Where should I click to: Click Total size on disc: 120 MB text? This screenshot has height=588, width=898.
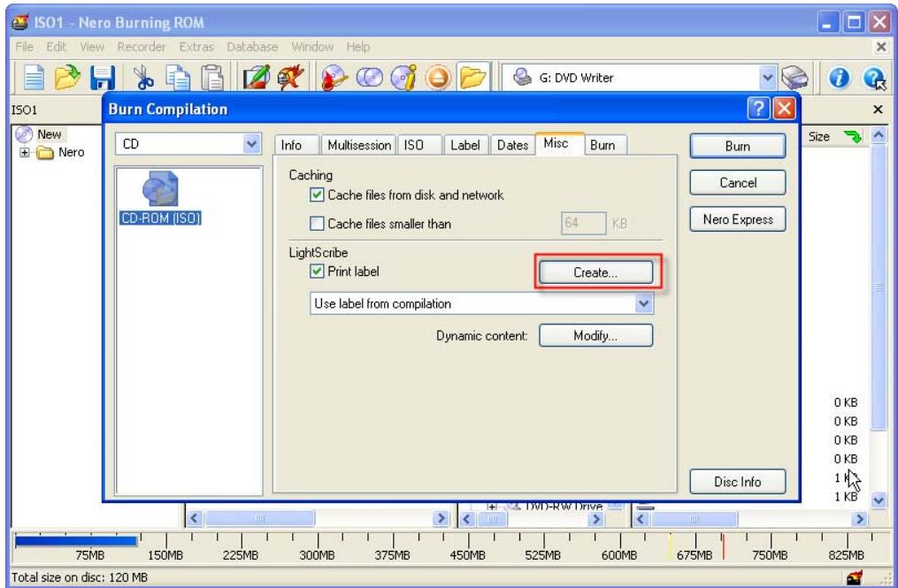coord(80,577)
